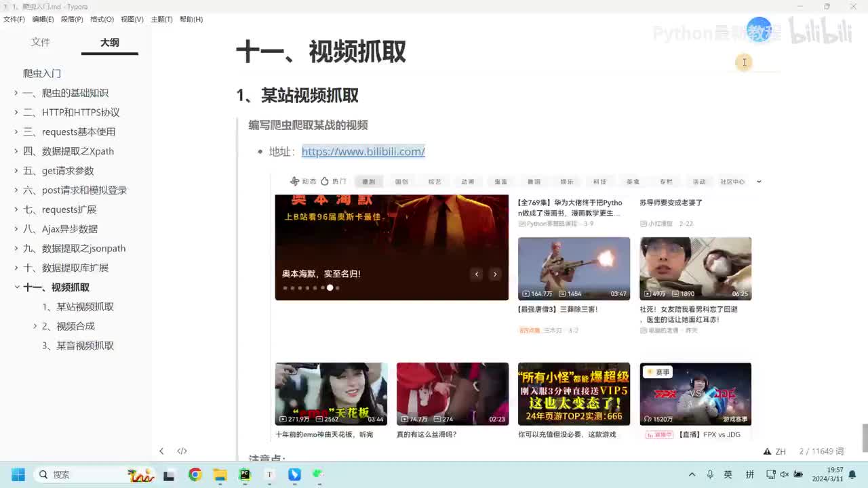Viewport: 868px width, 488px height.
Task: Expand 八、Ajax异步数据 outline section
Action: point(16,229)
